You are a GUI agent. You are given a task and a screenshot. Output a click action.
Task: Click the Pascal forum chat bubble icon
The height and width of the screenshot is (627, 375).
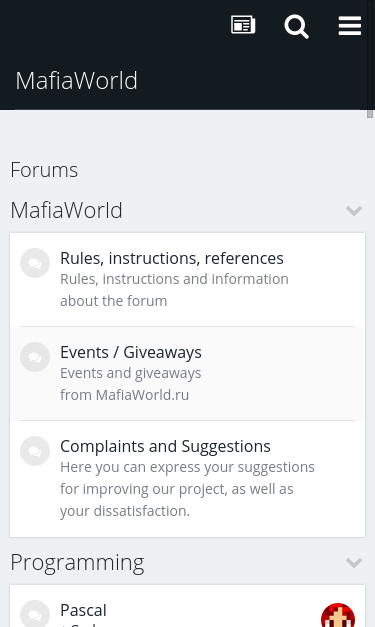click(35, 614)
